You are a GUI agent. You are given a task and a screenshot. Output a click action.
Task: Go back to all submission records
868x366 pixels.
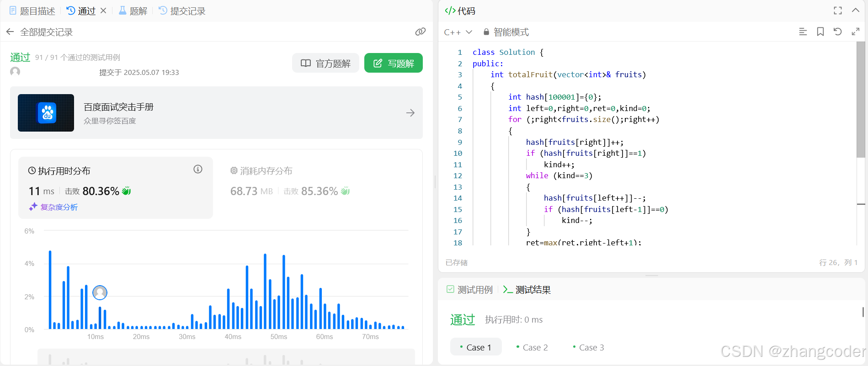[39, 32]
